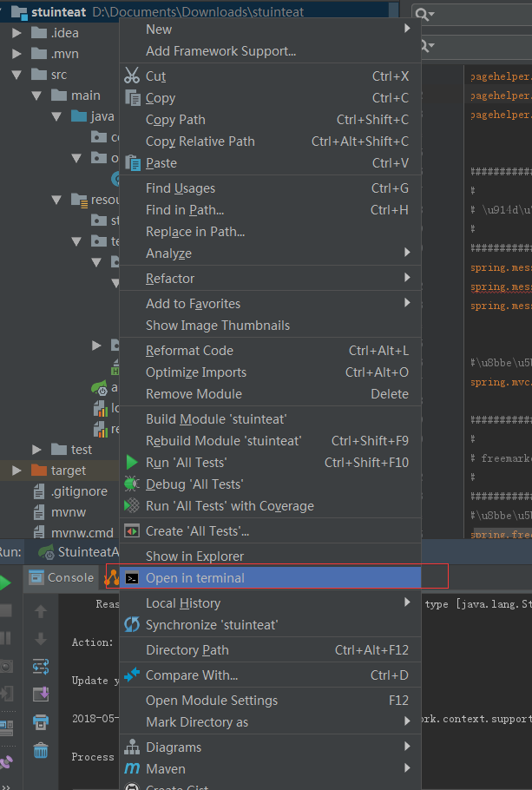Click the Scroll to end icon
Screen dimensions: 532x790
click(x=41, y=695)
